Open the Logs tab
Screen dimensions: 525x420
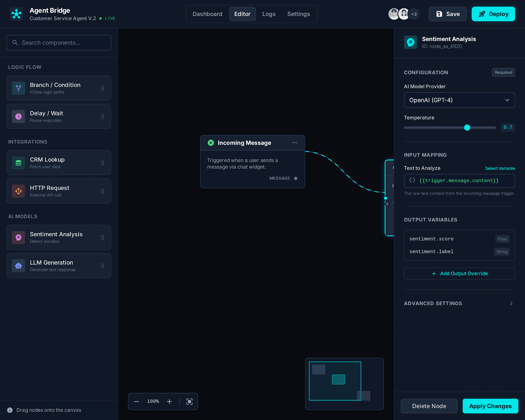(269, 14)
